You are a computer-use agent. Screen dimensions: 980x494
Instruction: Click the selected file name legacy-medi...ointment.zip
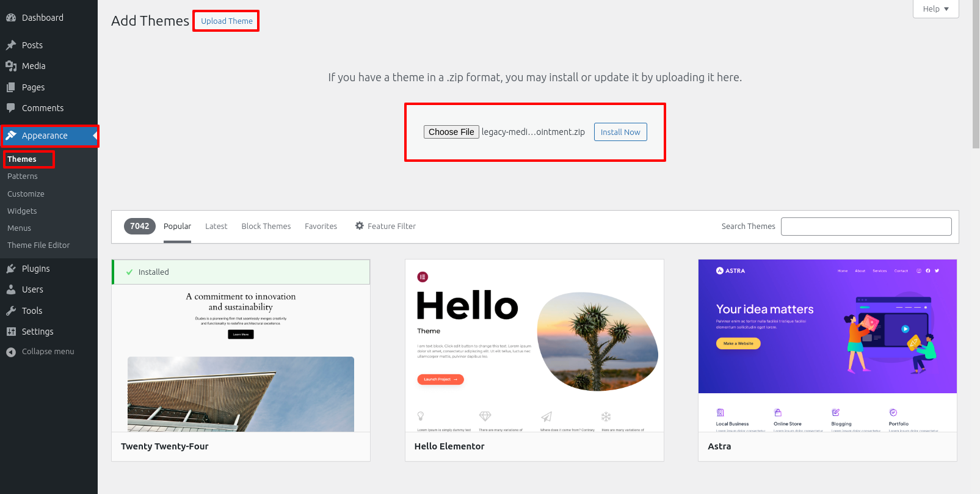coord(533,132)
